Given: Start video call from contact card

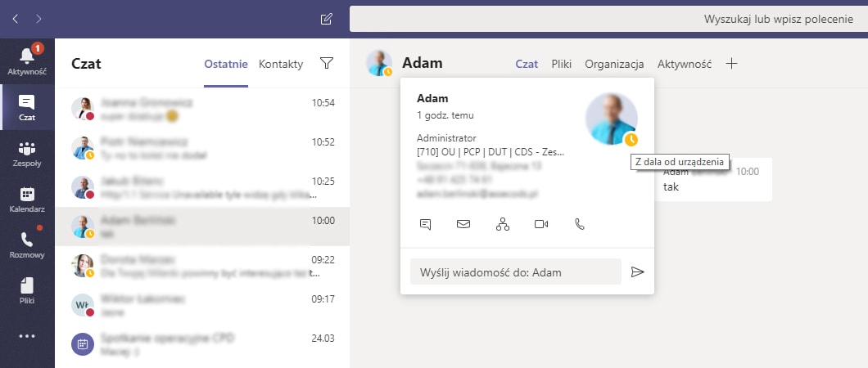Looking at the screenshot, I should 540,224.
